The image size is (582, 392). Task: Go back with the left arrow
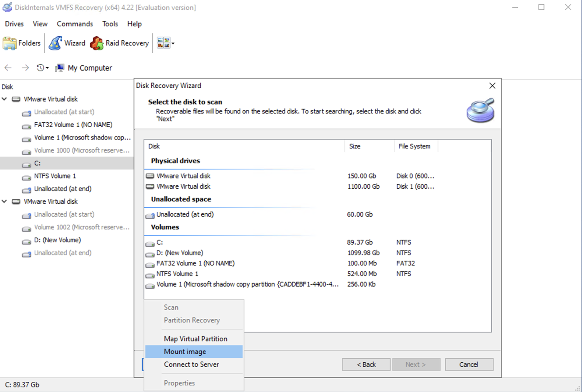point(8,68)
